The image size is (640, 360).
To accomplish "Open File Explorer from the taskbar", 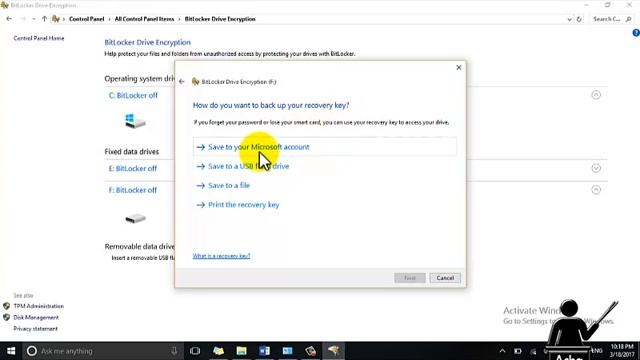I will pyautogui.click(x=241, y=351).
